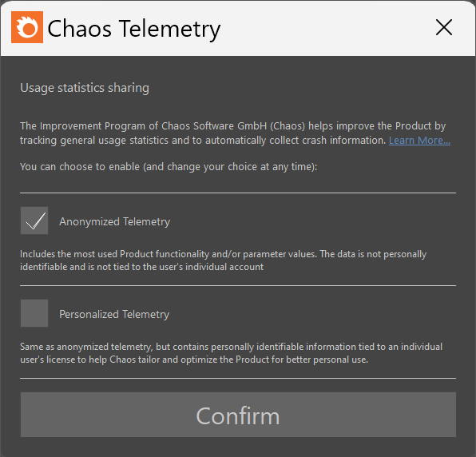
Task: Confirm the telemetry choices
Action: [238, 415]
